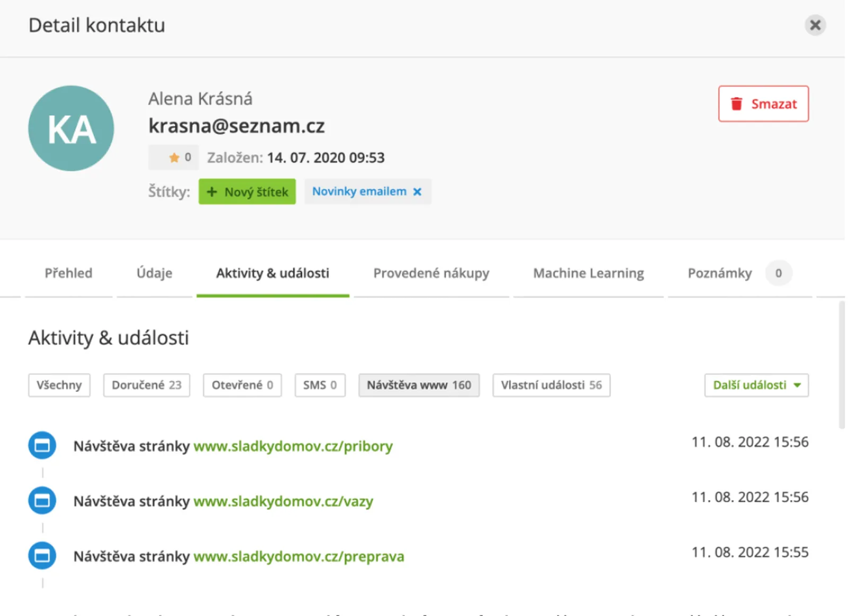Viewport: 848px width, 616px height.
Task: Open the www.sladkydomov.cz/preprava link
Action: (299, 556)
